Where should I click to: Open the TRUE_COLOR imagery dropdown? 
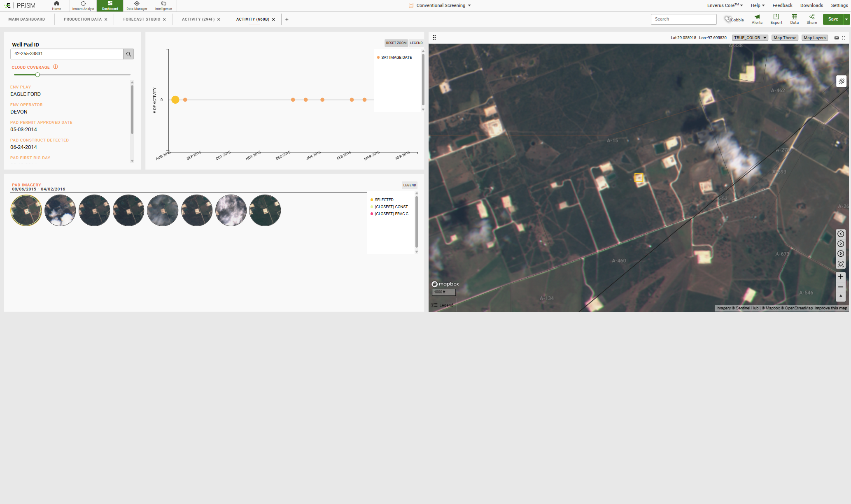(x=750, y=38)
